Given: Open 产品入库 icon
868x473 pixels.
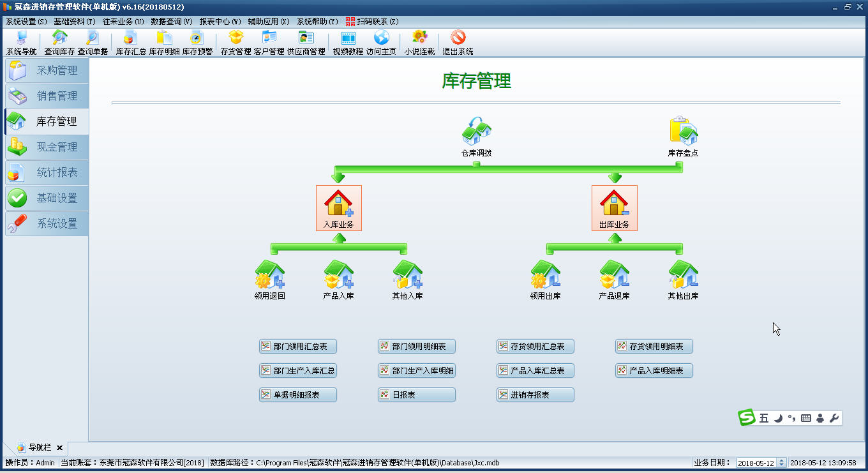Looking at the screenshot, I should tap(339, 280).
